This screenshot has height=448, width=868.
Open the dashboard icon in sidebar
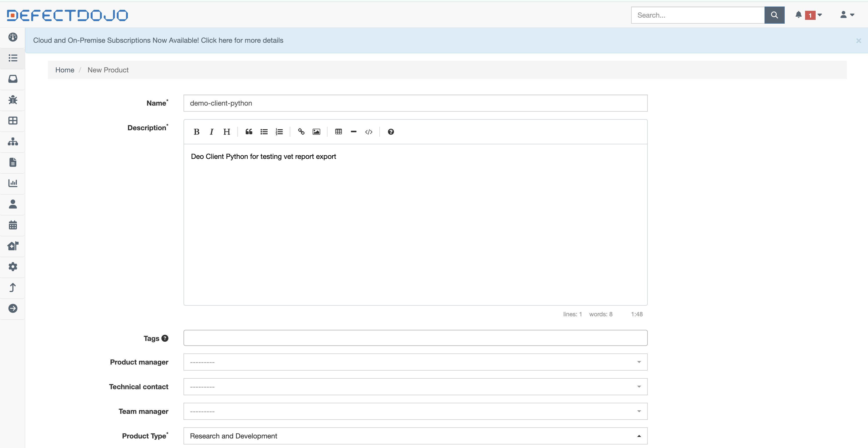13,37
